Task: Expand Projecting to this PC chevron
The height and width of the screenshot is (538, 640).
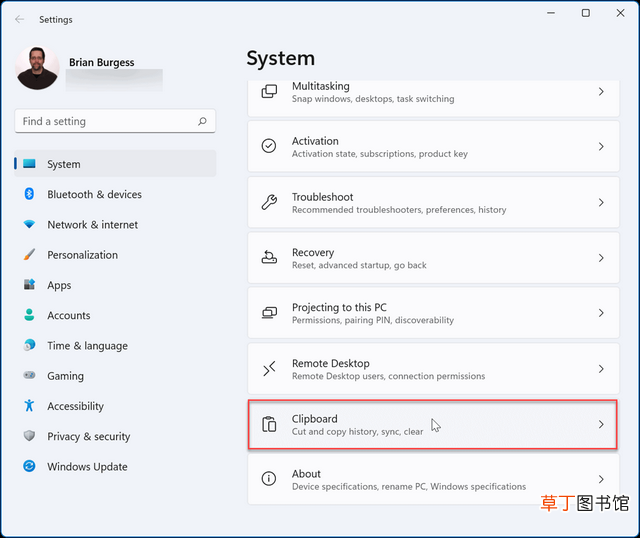Action: click(x=601, y=313)
